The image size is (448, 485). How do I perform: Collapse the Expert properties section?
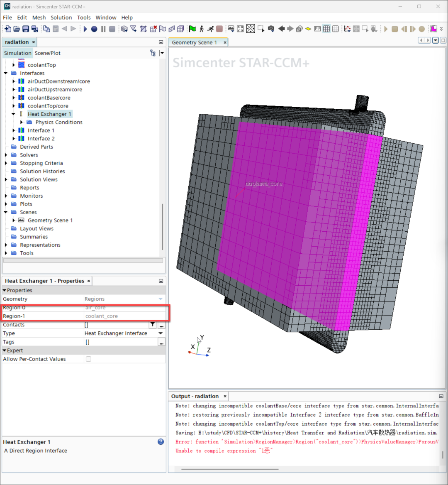coord(4,350)
